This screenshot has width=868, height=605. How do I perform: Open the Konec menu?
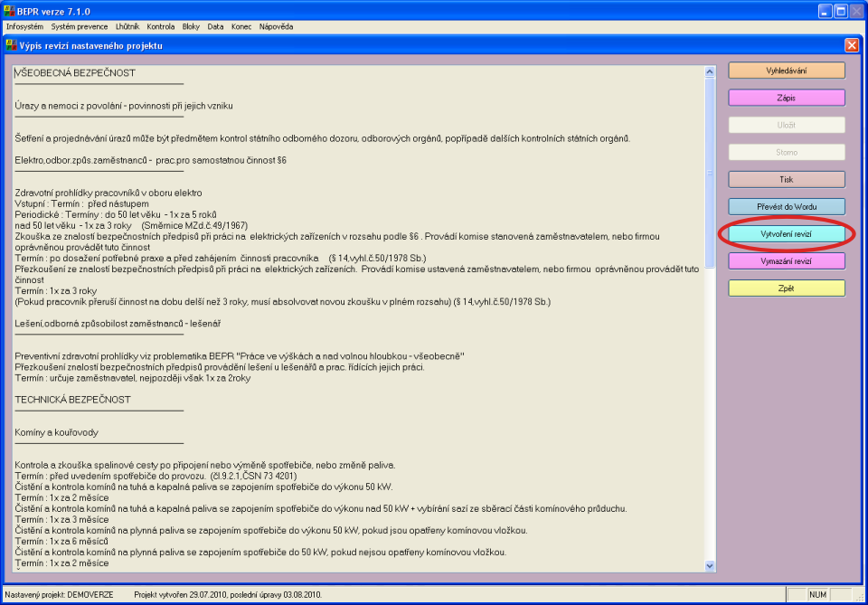[x=241, y=26]
